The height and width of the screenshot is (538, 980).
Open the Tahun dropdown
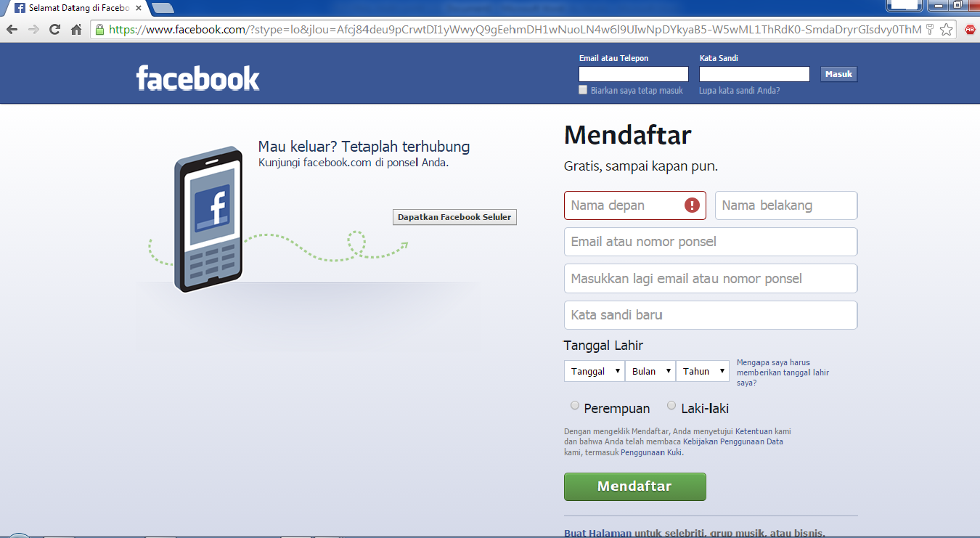click(702, 370)
